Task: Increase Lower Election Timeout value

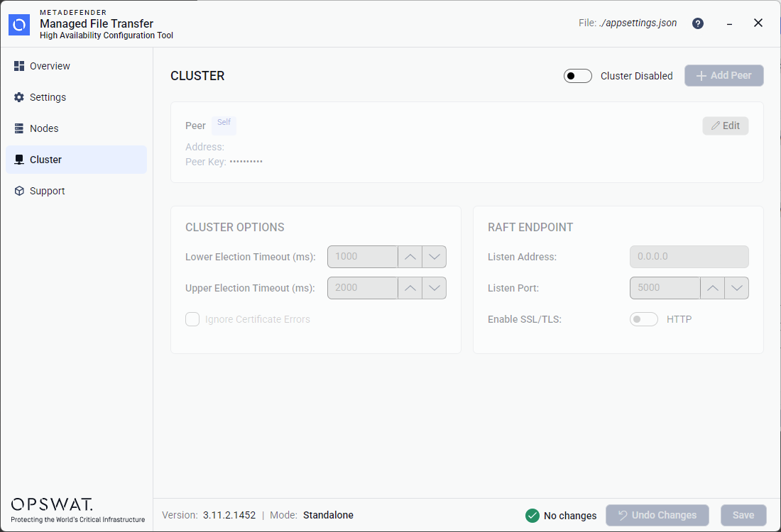Action: tap(410, 257)
